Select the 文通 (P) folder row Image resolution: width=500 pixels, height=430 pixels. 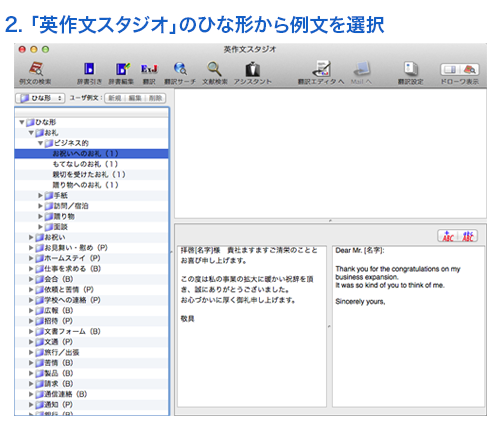92,342
